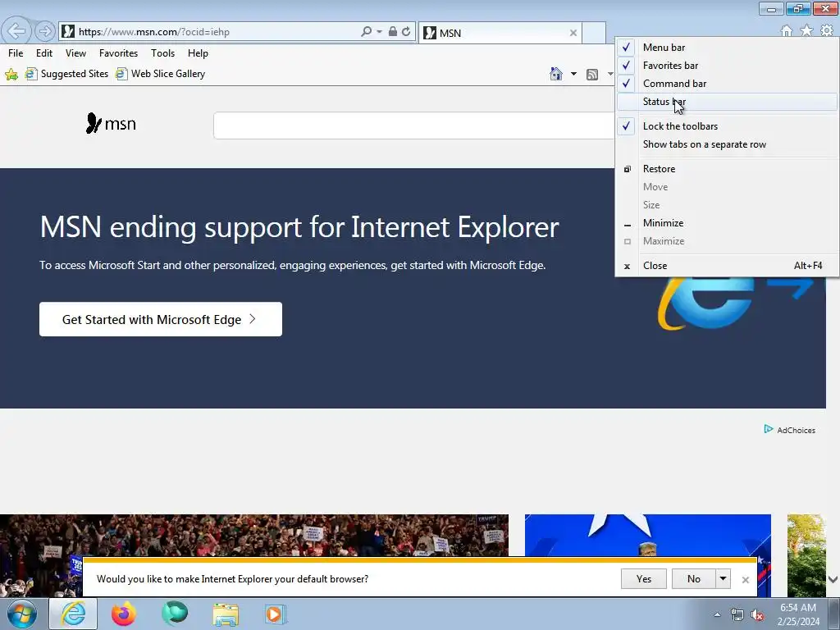The width and height of the screenshot is (840, 630).
Task: Open the View menu
Action: (x=75, y=53)
